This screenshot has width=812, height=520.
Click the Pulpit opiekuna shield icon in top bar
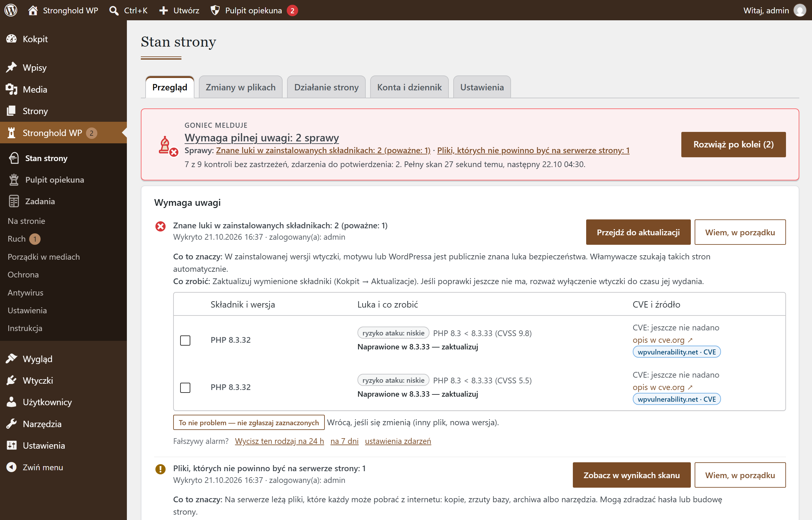[x=215, y=10]
